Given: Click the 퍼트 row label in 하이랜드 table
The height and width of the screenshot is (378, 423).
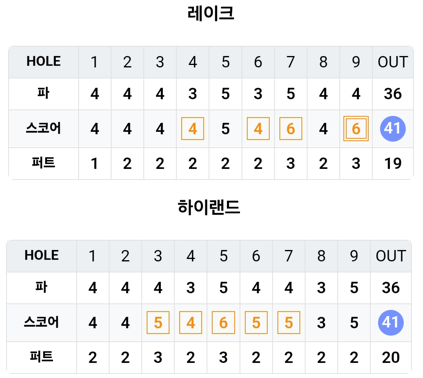Looking at the screenshot, I should (42, 357).
